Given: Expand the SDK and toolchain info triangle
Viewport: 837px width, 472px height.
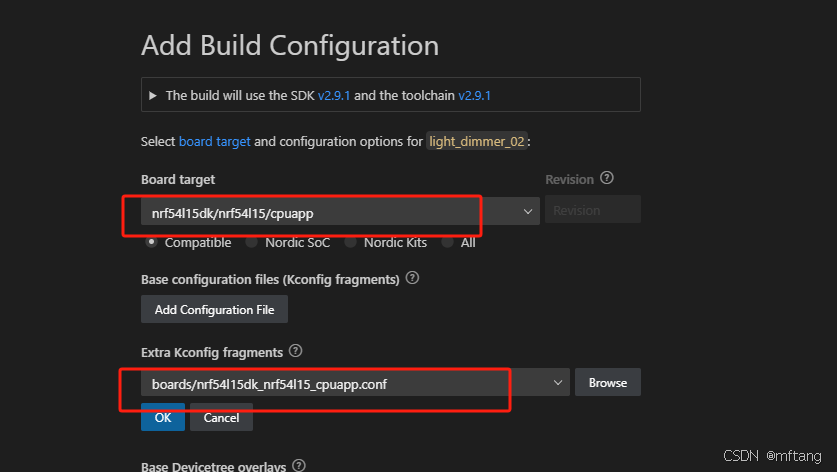Looking at the screenshot, I should pyautogui.click(x=153, y=96).
